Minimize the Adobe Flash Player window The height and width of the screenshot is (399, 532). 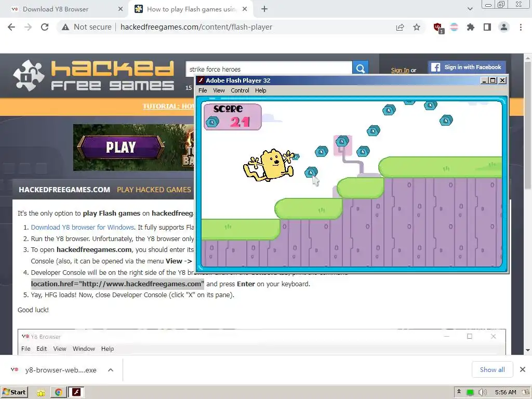point(485,81)
